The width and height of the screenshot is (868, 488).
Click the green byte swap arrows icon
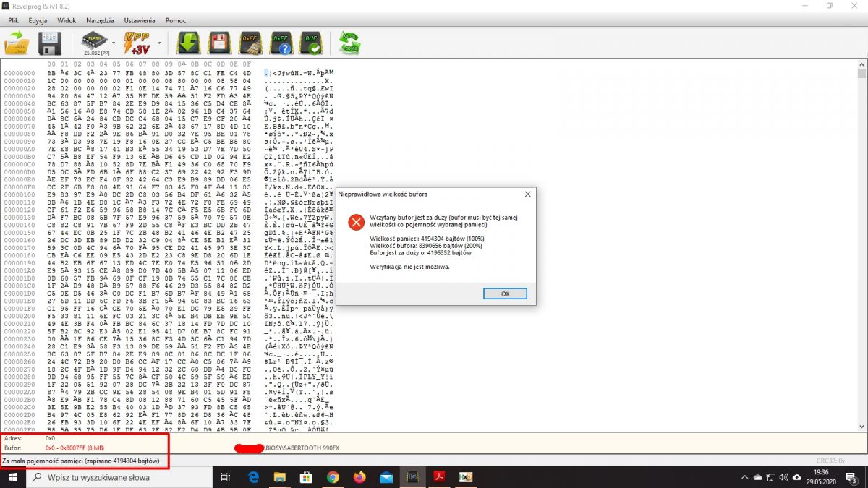350,44
